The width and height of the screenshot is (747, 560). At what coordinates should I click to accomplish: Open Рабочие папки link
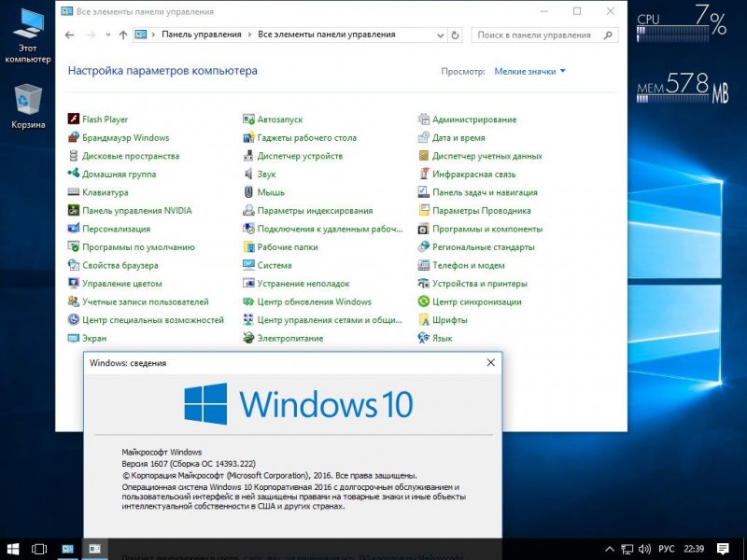point(288,247)
